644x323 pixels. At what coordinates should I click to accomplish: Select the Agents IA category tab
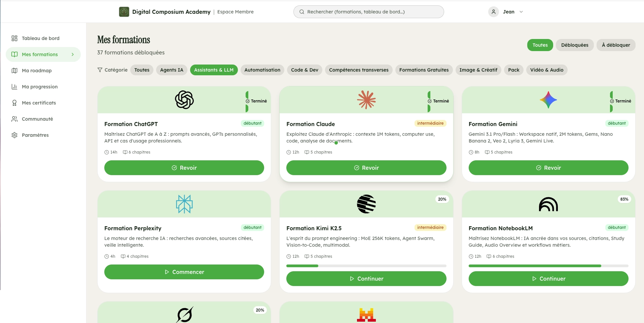(172, 70)
